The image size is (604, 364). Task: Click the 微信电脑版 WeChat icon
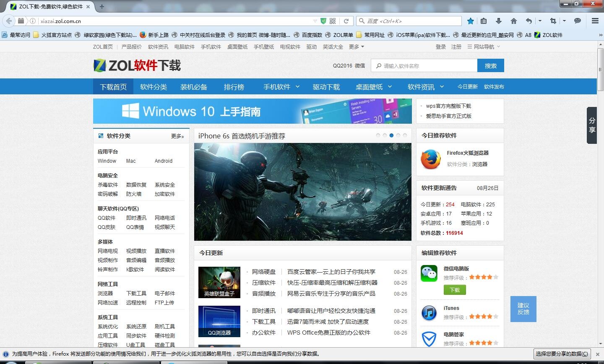point(429,273)
